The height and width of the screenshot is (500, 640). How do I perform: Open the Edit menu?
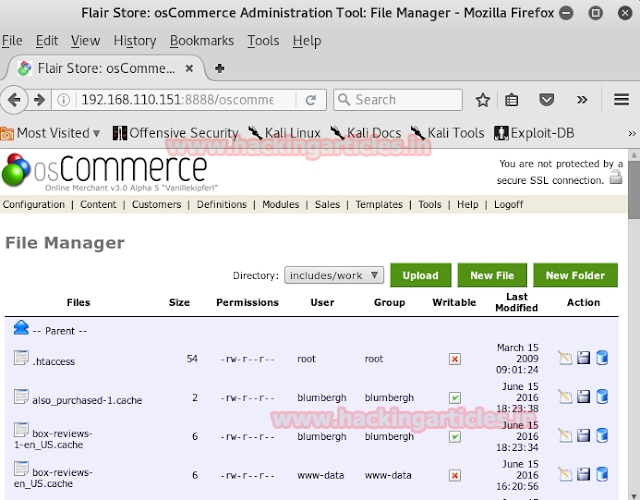pos(47,41)
